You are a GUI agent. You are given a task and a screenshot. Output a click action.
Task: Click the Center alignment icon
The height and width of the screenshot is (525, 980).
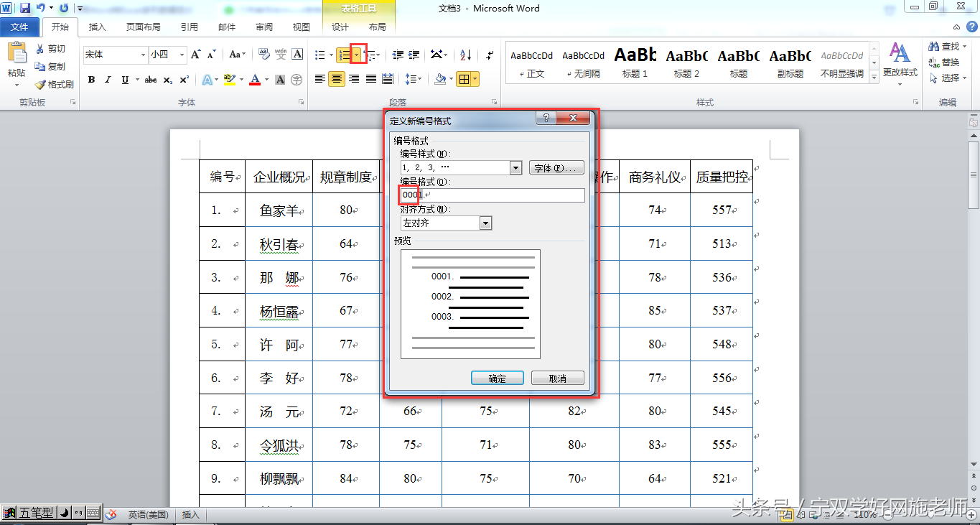(337, 79)
